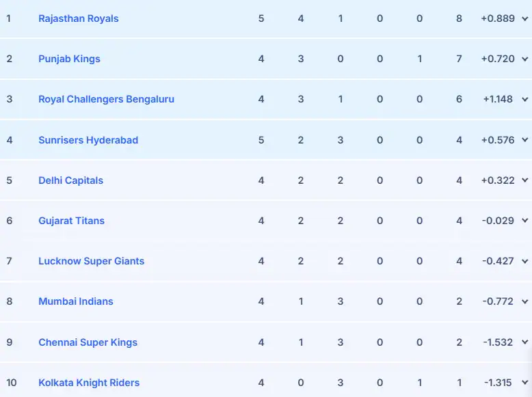Viewport: 532px width, 397px height.
Task: Select the Sunrisers Hyderabad link
Action: coord(88,140)
